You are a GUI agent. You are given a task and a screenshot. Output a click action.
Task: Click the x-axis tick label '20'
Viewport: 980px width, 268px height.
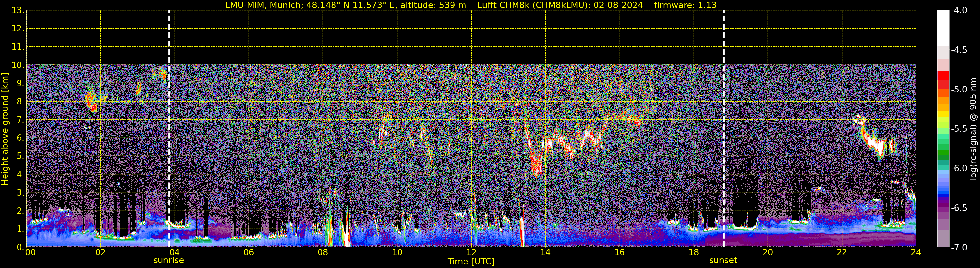click(x=768, y=252)
